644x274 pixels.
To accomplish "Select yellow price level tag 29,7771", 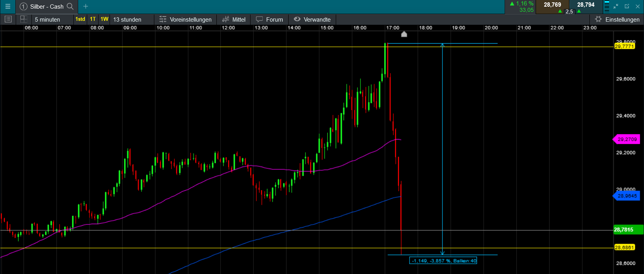I will point(624,46).
